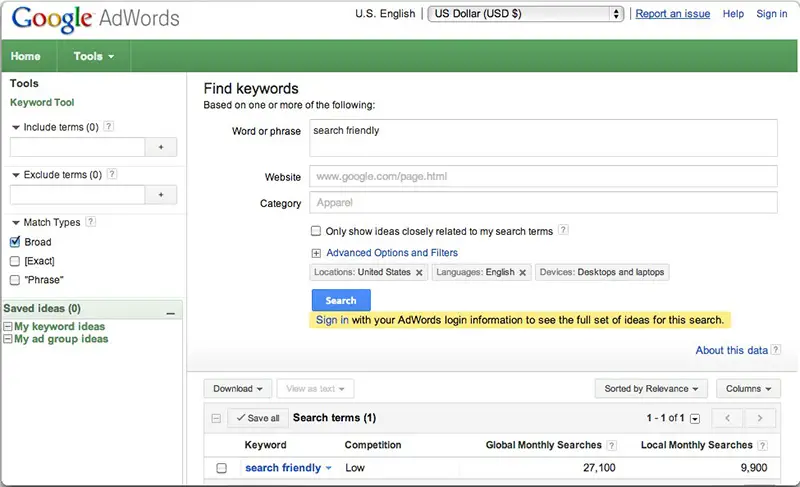The image size is (800, 487).
Task: Click the Devices: Desktops and laptops filter
Action: (x=602, y=272)
